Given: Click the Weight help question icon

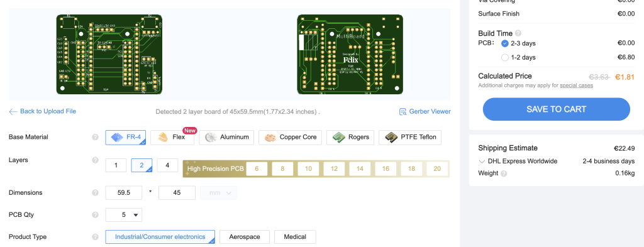Looking at the screenshot, I should pyautogui.click(x=504, y=173).
